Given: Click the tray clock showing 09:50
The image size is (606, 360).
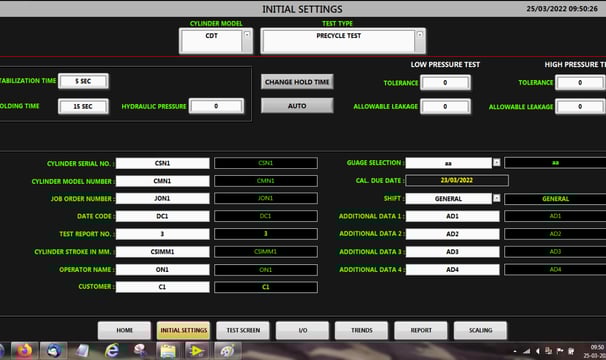Looking at the screenshot, I should [595, 351].
